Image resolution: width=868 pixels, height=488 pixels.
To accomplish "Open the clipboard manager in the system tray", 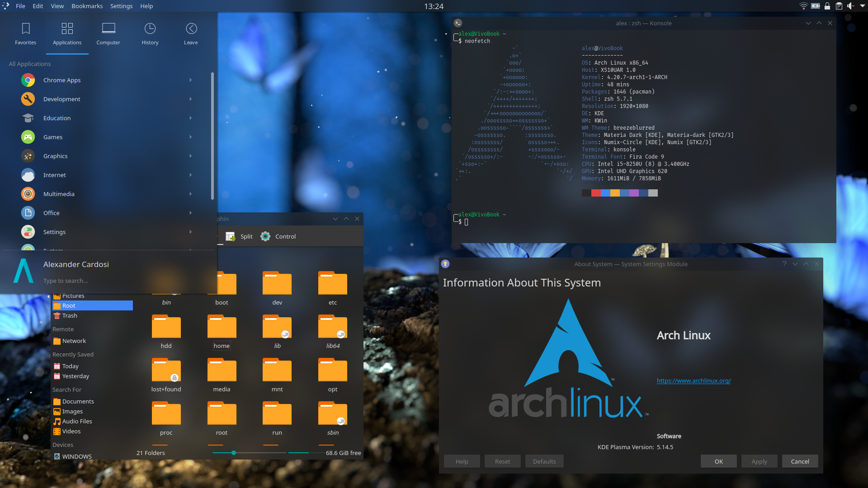I will point(839,6).
